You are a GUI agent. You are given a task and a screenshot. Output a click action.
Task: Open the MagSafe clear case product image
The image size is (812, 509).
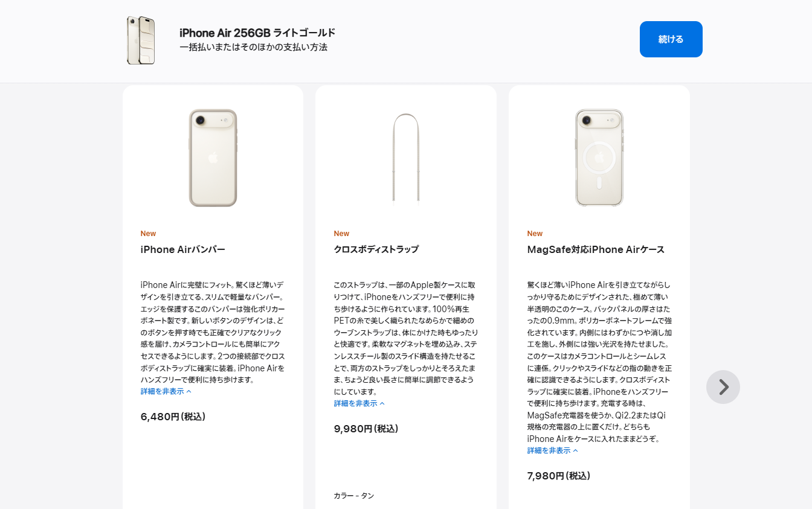tap(599, 158)
